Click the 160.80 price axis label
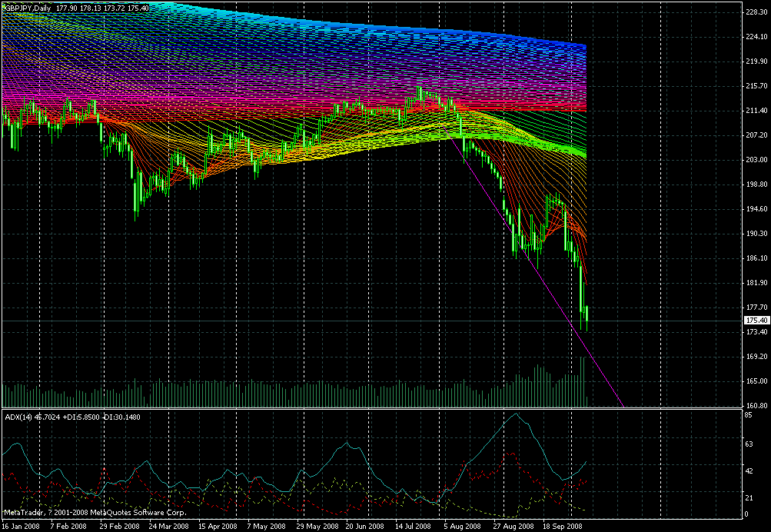Image resolution: width=771 pixels, height=532 pixels. tap(756, 406)
